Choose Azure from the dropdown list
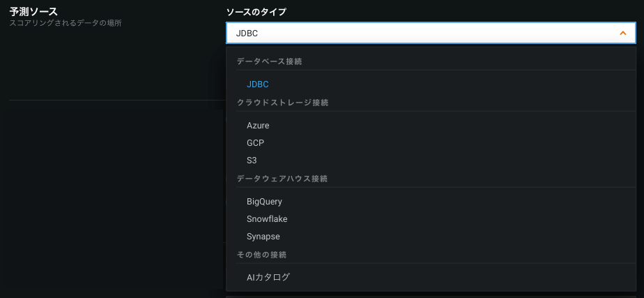Image resolution: width=644 pixels, height=298 pixels. click(x=258, y=126)
